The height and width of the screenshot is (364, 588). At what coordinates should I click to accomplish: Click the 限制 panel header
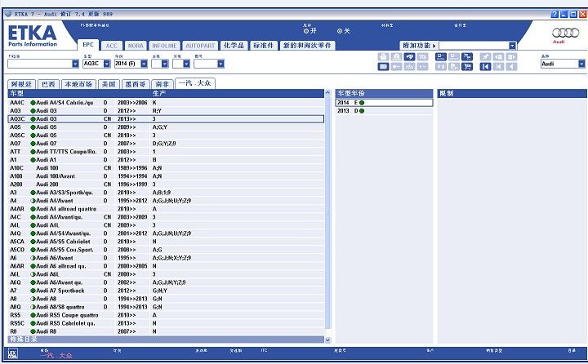pos(512,93)
